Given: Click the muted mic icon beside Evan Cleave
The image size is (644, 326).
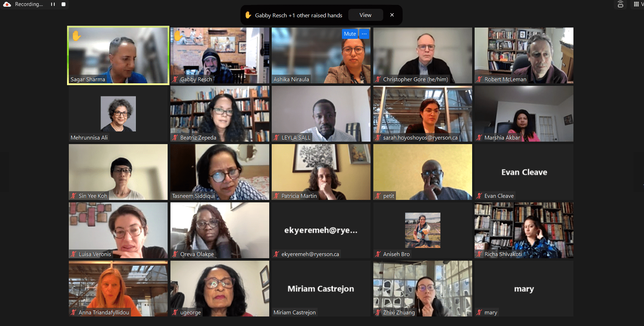Looking at the screenshot, I should pyautogui.click(x=479, y=196).
